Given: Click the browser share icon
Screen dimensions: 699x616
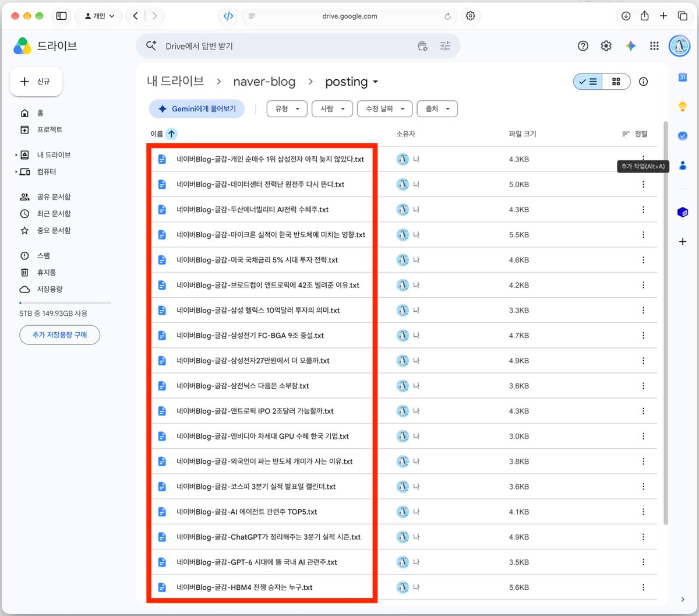Looking at the screenshot, I should tap(644, 16).
